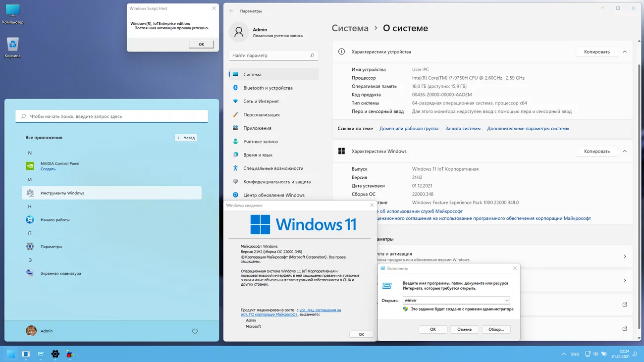This screenshot has width=644, height=362.
Task: Click the Персонализация brush icon
Action: click(236, 114)
